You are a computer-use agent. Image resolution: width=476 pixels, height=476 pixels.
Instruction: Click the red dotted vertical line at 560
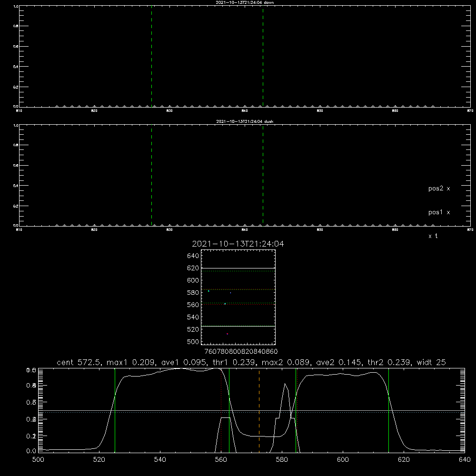click(221, 410)
